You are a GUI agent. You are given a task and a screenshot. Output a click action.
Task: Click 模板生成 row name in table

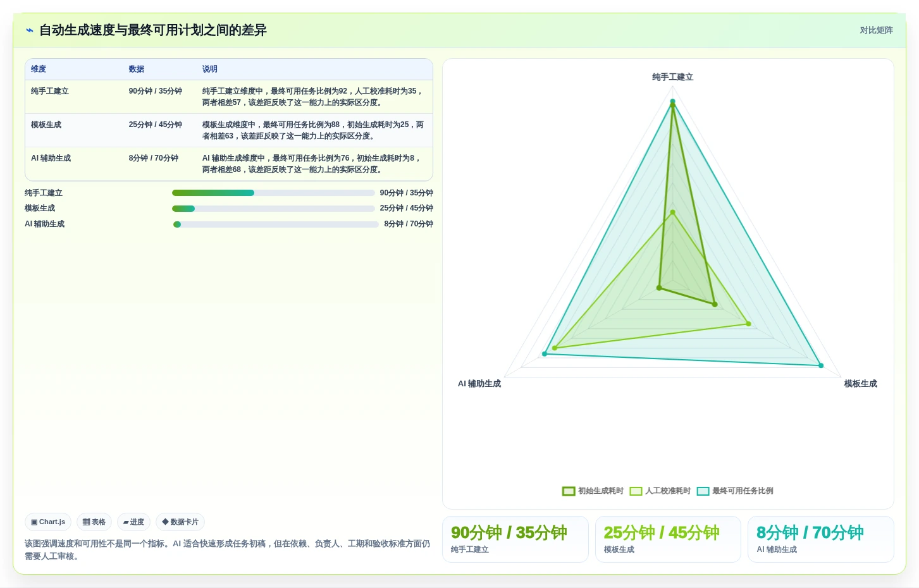pyautogui.click(x=46, y=125)
